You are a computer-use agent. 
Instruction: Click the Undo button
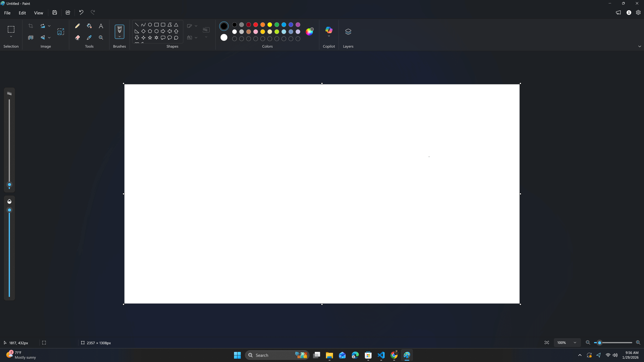[81, 12]
